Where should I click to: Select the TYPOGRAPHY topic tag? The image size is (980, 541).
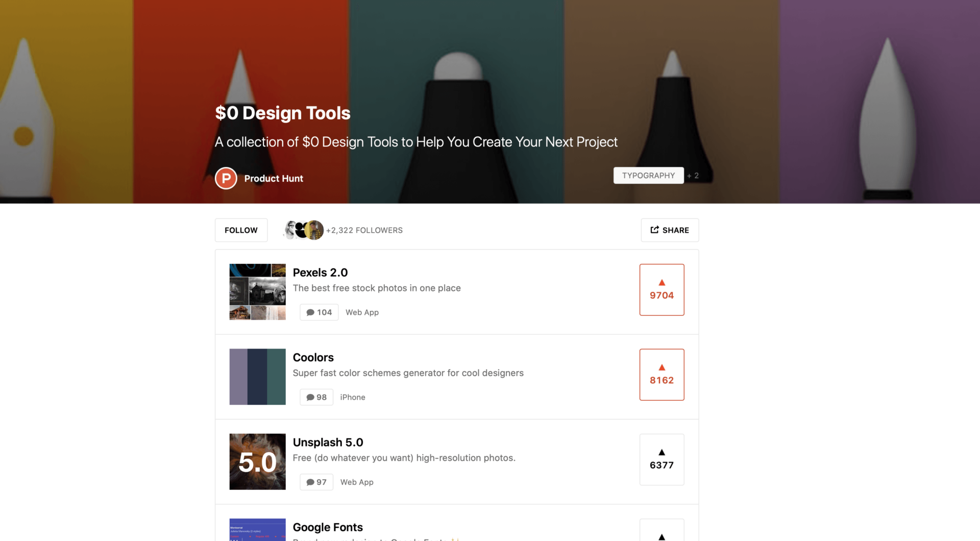point(648,175)
